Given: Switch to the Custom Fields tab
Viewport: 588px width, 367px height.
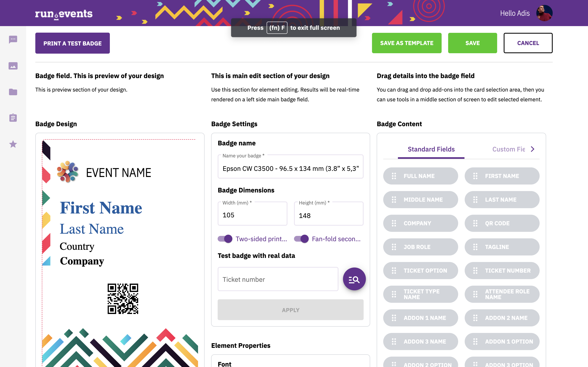Looking at the screenshot, I should [509, 149].
